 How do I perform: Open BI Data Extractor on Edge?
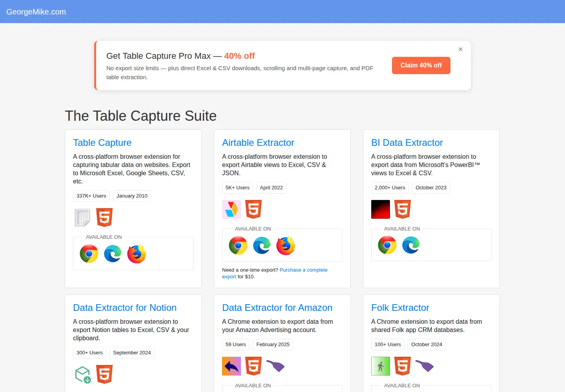[411, 245]
